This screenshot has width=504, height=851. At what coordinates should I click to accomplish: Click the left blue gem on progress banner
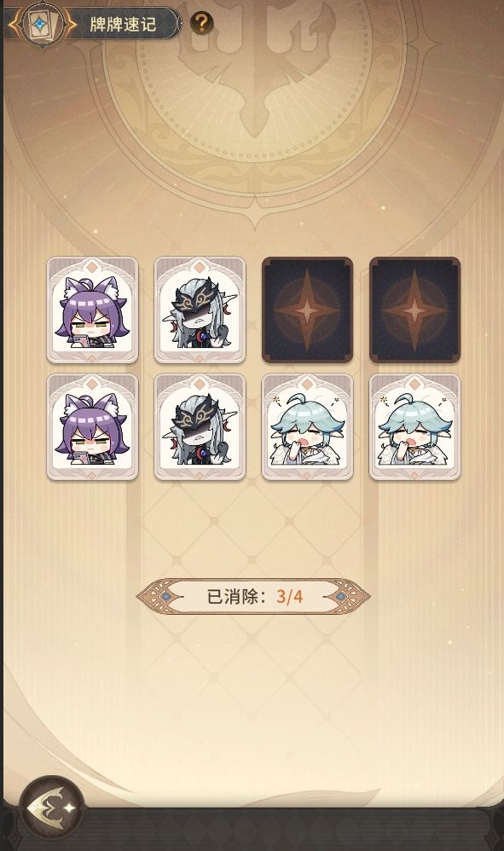tap(166, 596)
